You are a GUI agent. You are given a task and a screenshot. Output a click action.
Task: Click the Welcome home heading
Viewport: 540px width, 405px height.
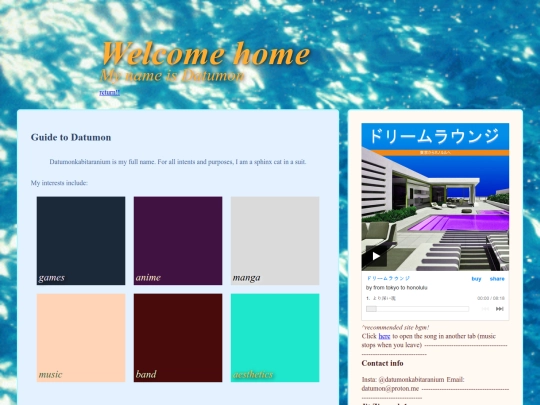point(206,53)
